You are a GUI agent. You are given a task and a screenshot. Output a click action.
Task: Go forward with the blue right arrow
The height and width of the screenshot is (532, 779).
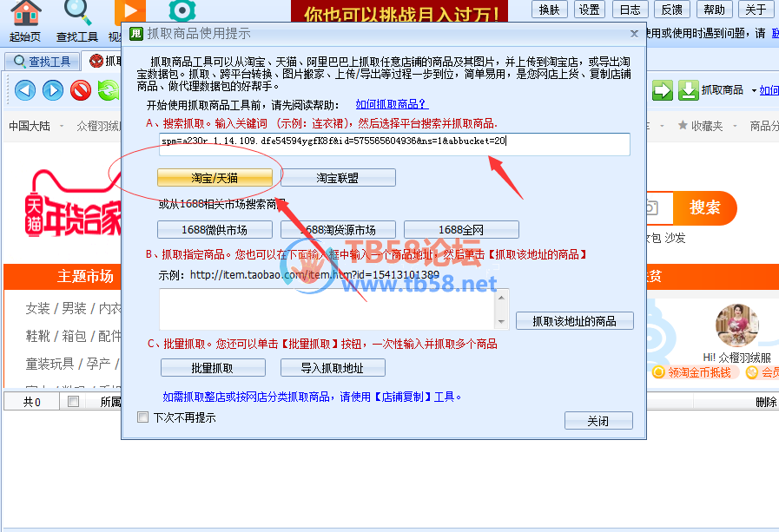pyautogui.click(x=53, y=91)
